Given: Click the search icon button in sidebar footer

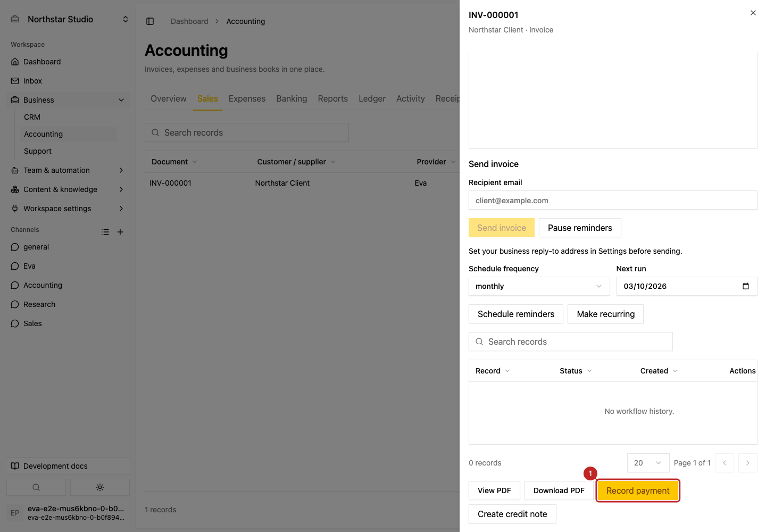Looking at the screenshot, I should [36, 487].
